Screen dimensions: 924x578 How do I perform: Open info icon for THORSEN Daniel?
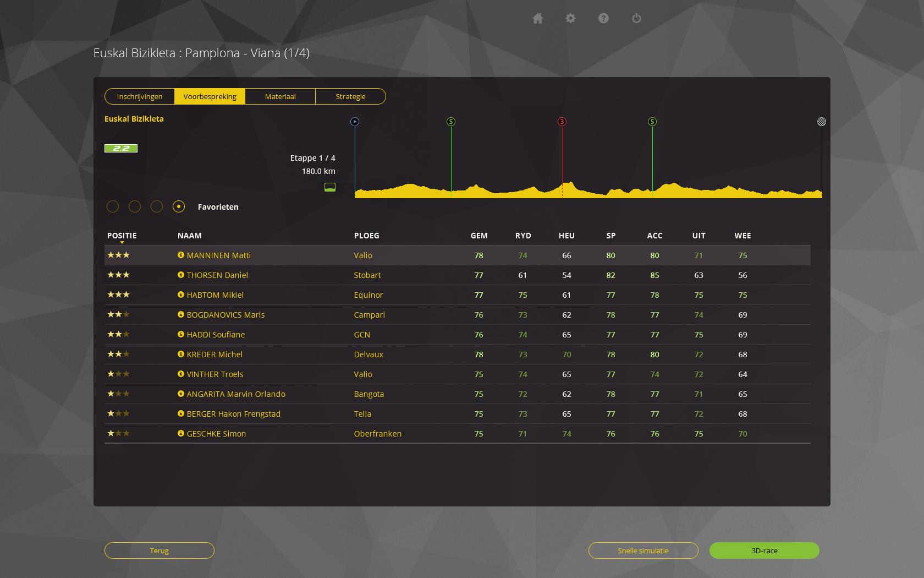[x=180, y=275]
